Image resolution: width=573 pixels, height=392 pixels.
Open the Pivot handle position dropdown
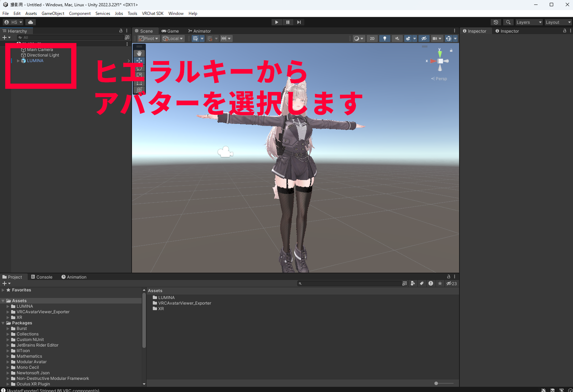[x=149, y=39]
